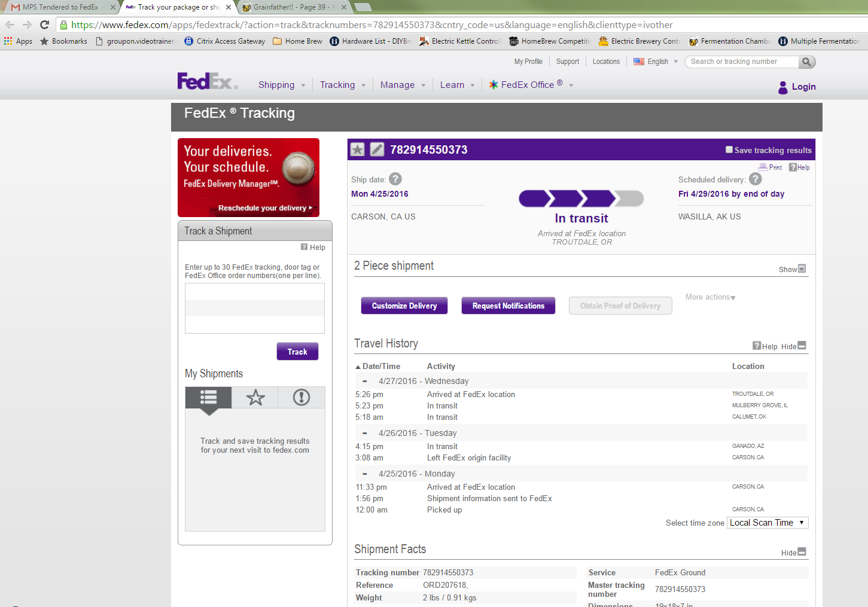Open the FedEx Office menu
The width and height of the screenshot is (868, 607).
pos(531,85)
